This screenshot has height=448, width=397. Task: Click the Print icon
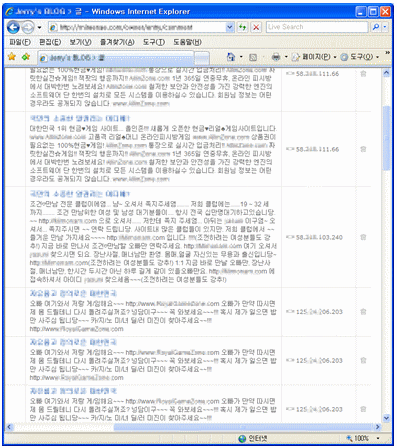pos(276,57)
